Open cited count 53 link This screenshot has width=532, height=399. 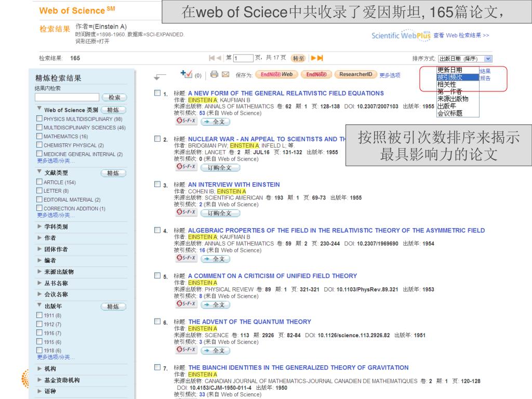tap(202, 113)
